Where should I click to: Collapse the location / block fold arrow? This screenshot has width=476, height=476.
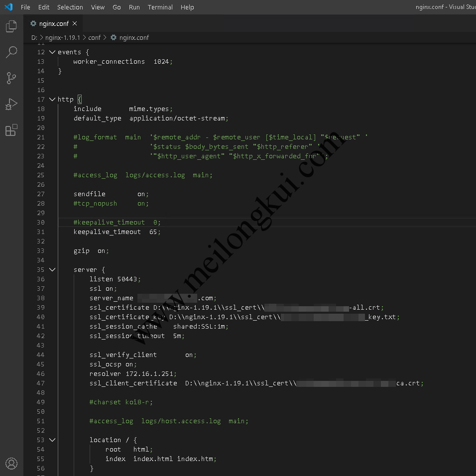click(x=52, y=440)
